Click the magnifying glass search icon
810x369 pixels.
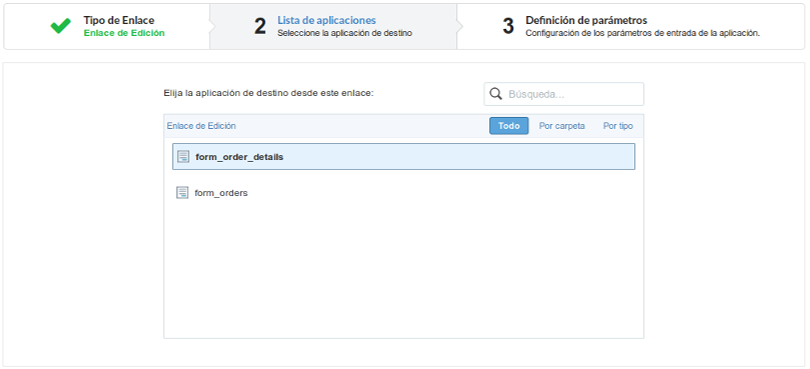[495, 94]
